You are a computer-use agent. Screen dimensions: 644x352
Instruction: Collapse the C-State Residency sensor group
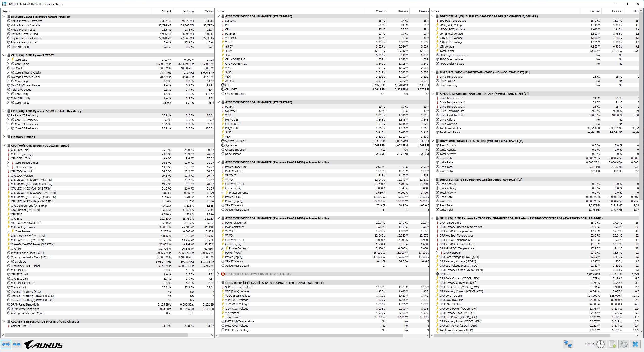pos(4,111)
